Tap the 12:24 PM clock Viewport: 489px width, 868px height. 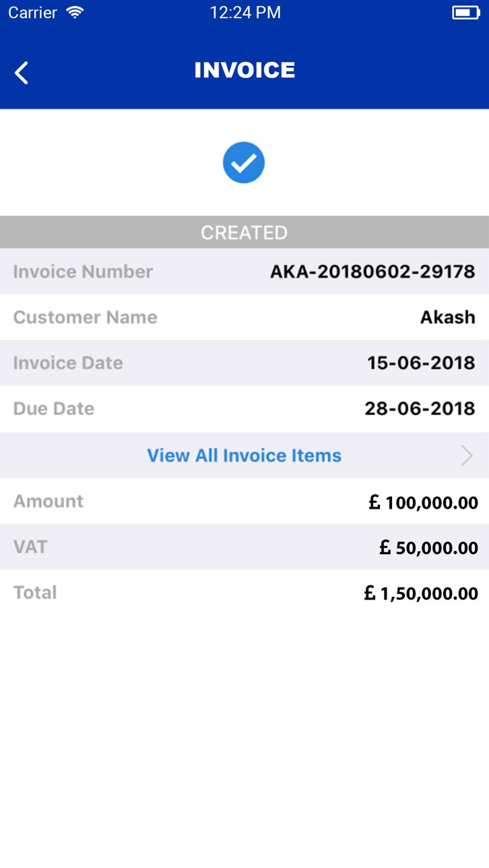coord(245,13)
